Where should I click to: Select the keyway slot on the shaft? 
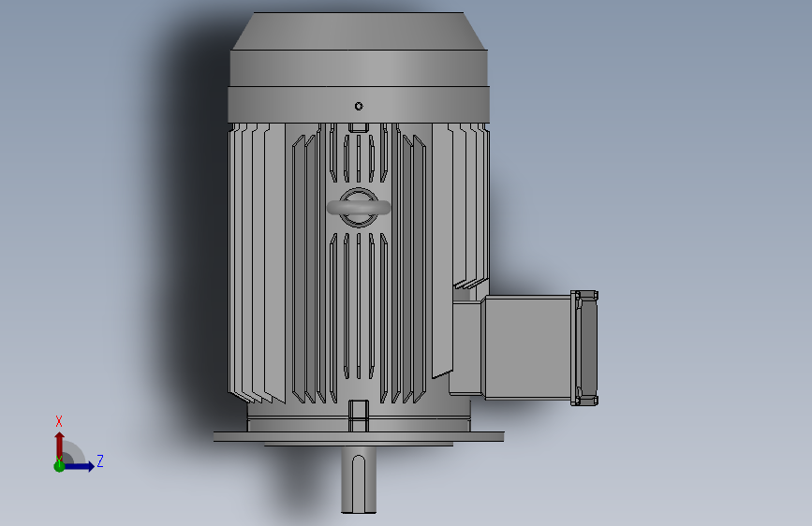(359, 482)
